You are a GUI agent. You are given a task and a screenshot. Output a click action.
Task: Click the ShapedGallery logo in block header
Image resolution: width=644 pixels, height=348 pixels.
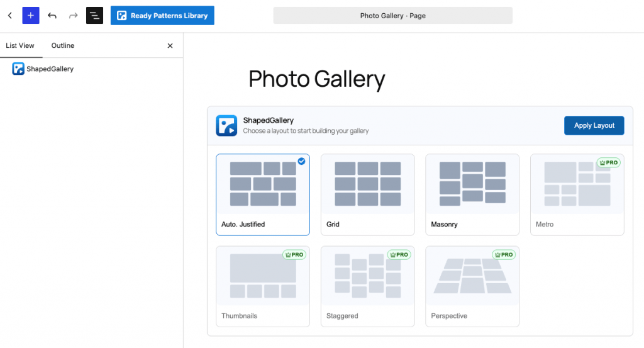click(x=226, y=125)
